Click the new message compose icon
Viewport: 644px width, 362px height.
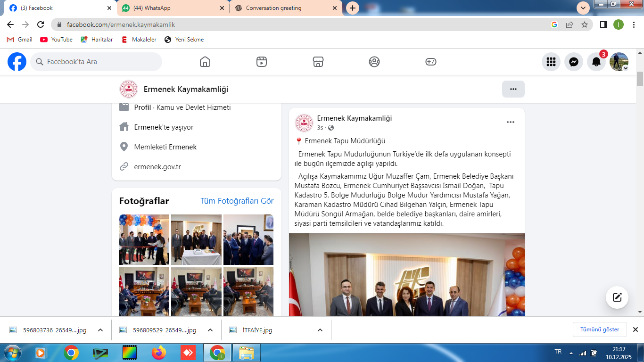tap(617, 297)
